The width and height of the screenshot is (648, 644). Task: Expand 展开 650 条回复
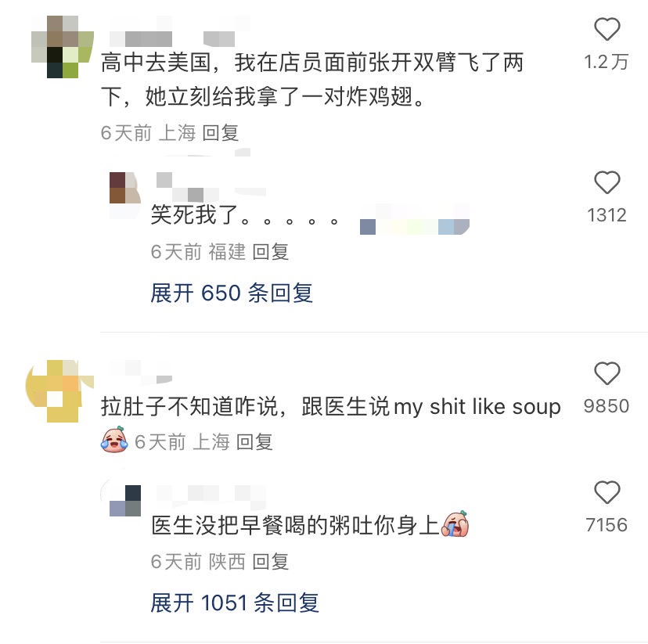(x=232, y=293)
